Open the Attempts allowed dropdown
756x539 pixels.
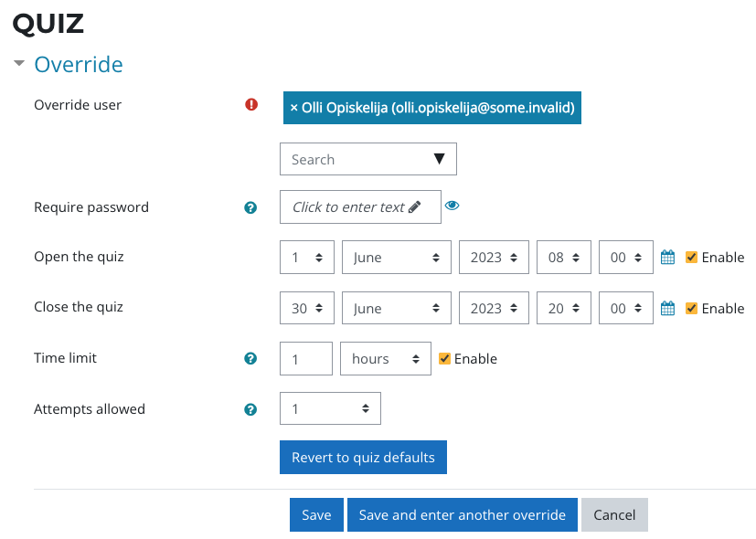pyautogui.click(x=330, y=408)
